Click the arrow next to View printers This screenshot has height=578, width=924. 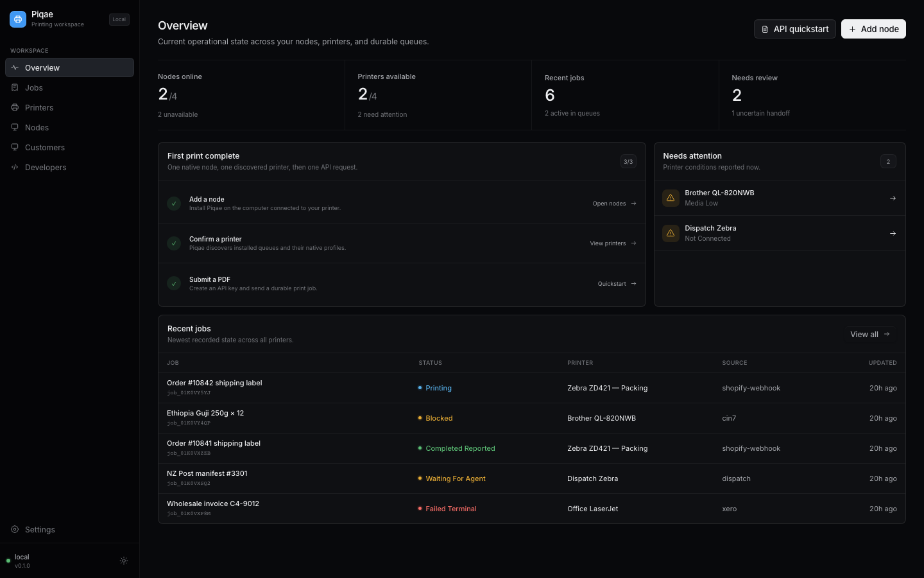(633, 243)
